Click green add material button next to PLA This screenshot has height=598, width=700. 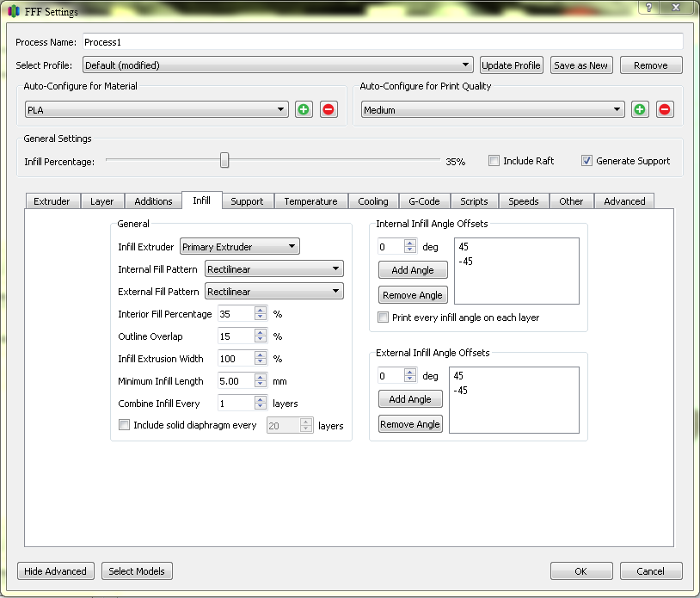304,109
